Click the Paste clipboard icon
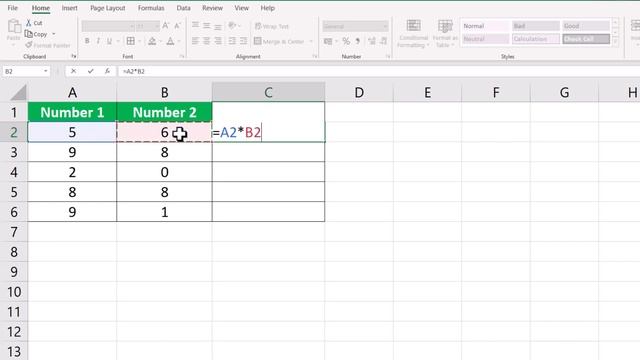640x360 pixels. [x=14, y=27]
